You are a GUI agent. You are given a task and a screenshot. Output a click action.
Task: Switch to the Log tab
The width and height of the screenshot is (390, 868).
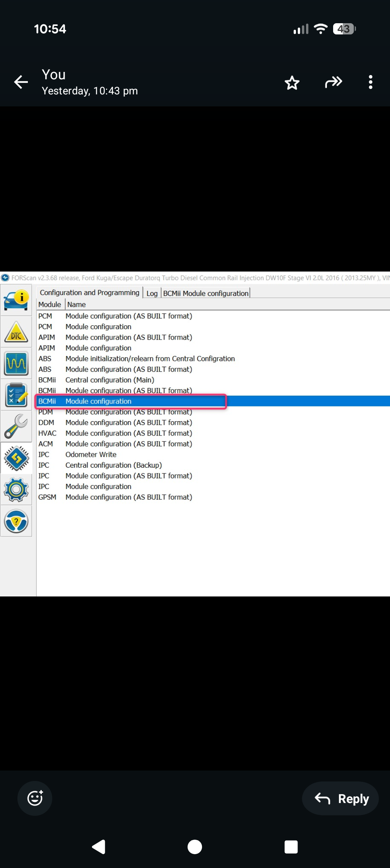click(x=152, y=293)
